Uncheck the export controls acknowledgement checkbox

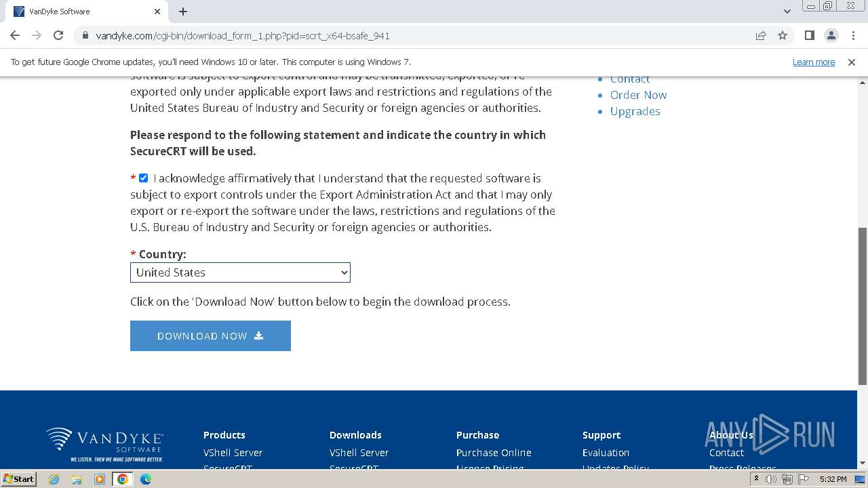click(x=143, y=178)
